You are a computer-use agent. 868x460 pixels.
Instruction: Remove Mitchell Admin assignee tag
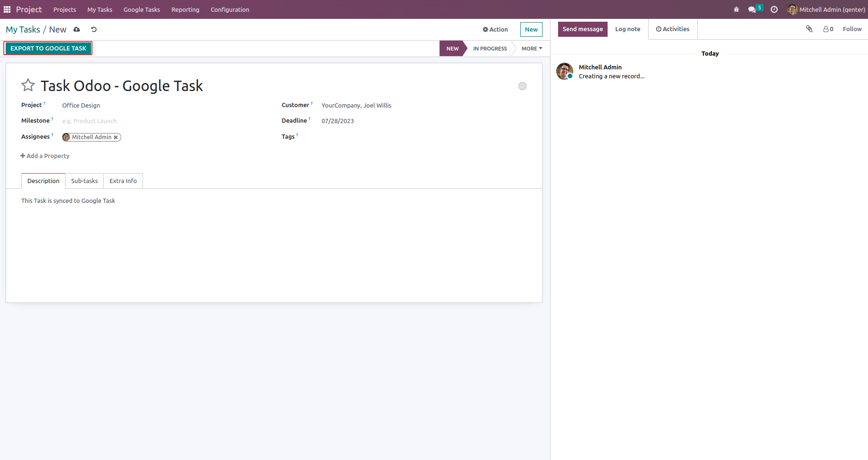116,137
